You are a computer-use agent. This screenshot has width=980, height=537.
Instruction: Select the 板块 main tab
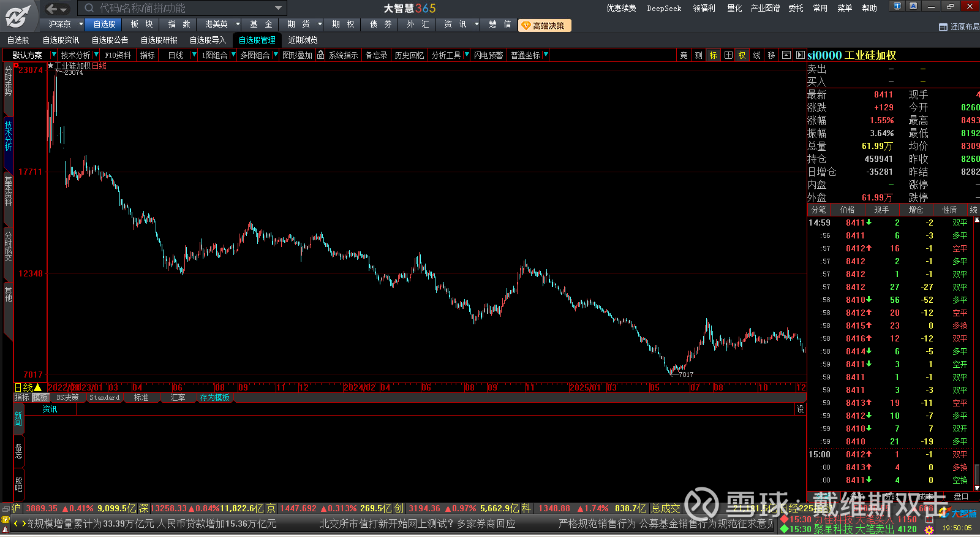(141, 25)
